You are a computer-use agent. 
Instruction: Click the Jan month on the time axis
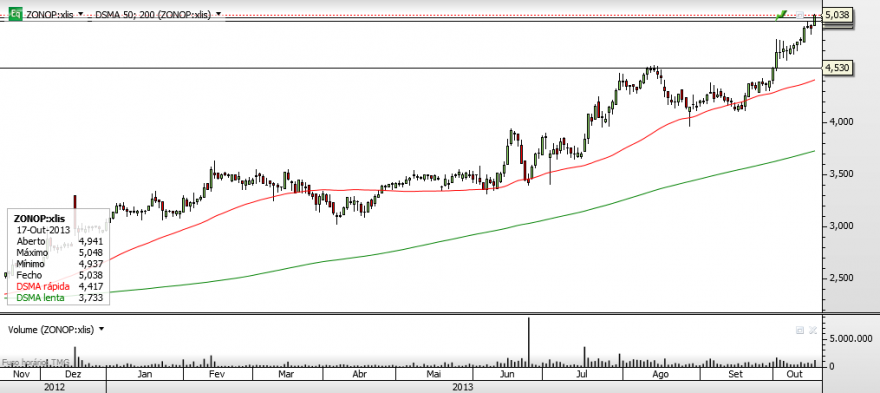(x=144, y=374)
